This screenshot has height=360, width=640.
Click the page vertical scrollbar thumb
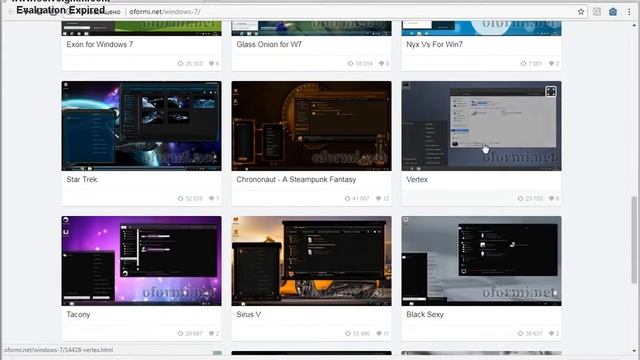tap(634, 239)
